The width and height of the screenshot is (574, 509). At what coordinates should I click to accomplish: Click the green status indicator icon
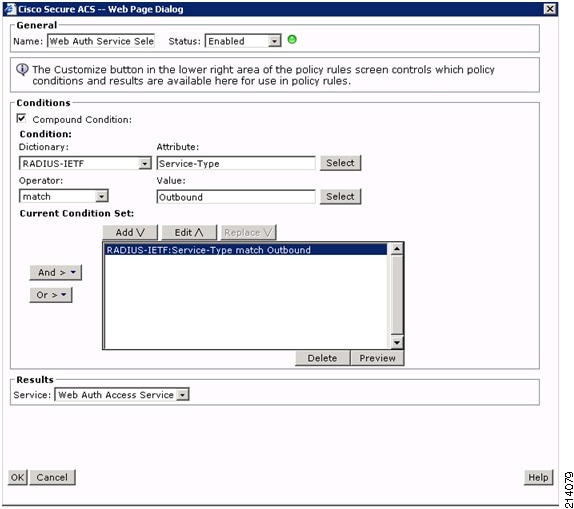pos(292,40)
